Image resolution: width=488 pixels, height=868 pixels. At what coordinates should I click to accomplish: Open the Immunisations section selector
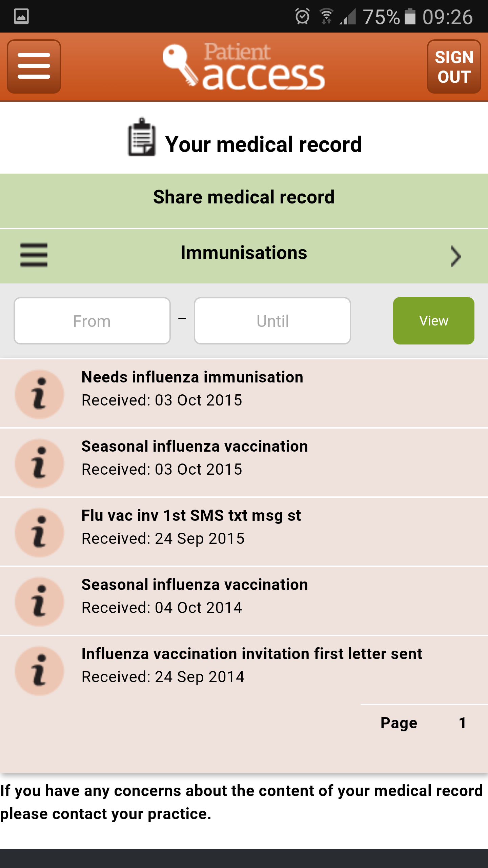244,253
